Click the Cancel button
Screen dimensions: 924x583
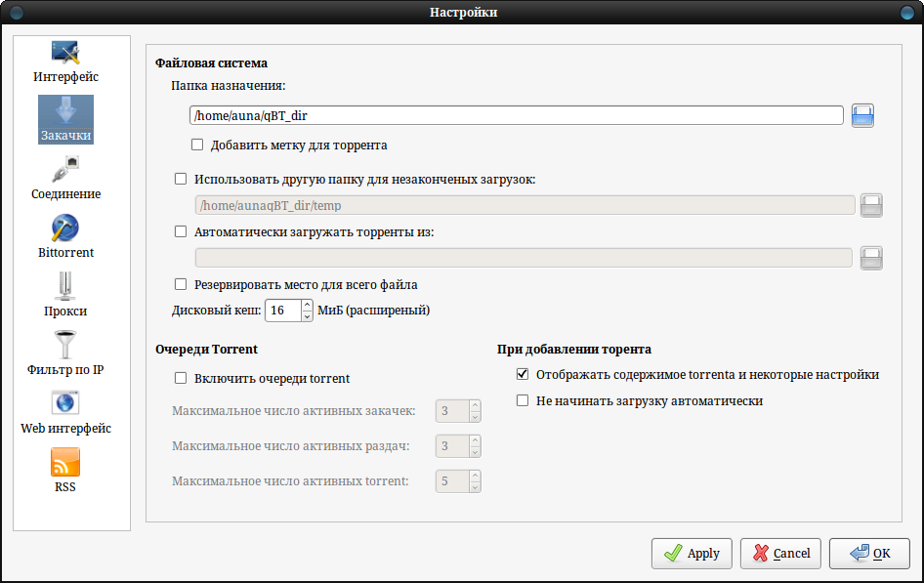click(x=780, y=554)
